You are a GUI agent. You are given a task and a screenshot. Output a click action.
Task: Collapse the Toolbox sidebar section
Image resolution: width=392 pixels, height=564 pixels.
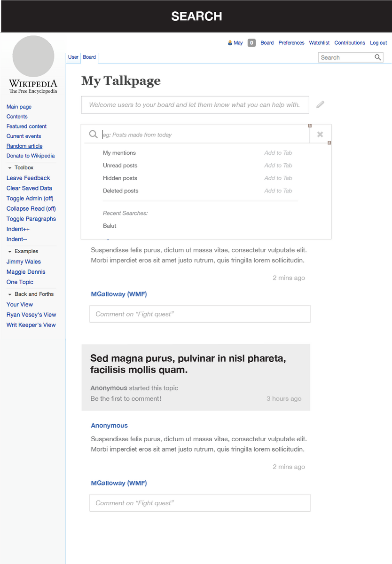tap(10, 168)
